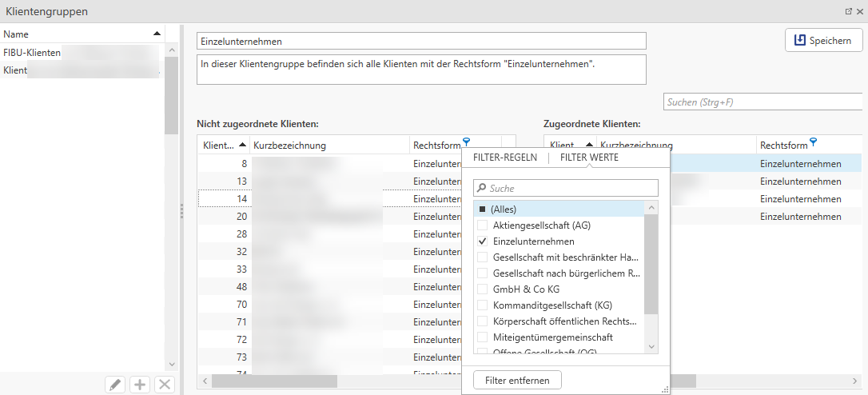The image size is (868, 395).
Task: Click the scroll-down arrow of the group list
Action: click(x=170, y=364)
